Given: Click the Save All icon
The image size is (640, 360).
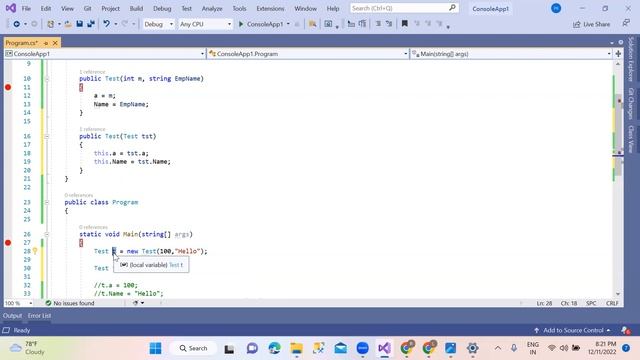Looking at the screenshot, I should click(x=91, y=24).
